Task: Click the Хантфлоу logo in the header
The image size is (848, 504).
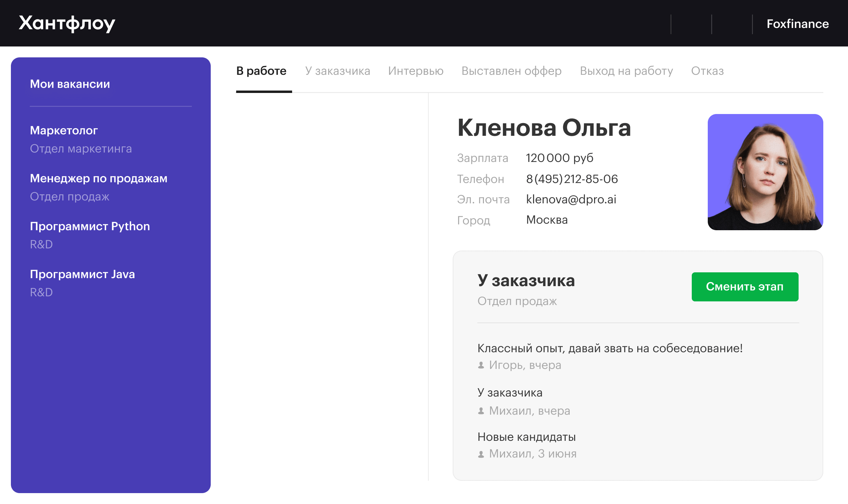Action: pyautogui.click(x=67, y=23)
